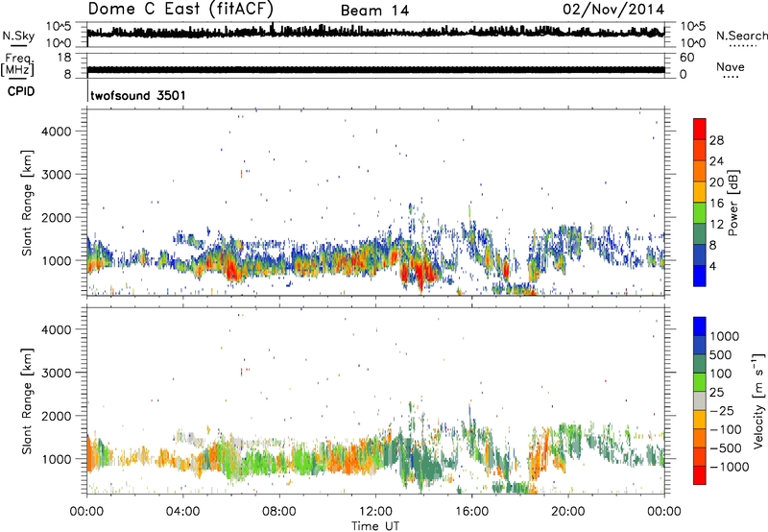
Task: Click the Power bar '28' tick label
Action: pyautogui.click(x=716, y=140)
